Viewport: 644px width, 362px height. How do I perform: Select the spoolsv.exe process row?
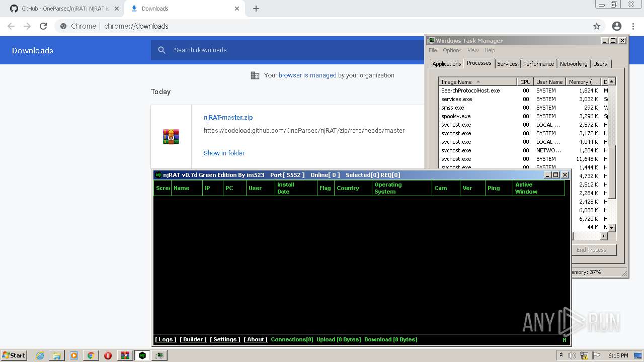523,116
